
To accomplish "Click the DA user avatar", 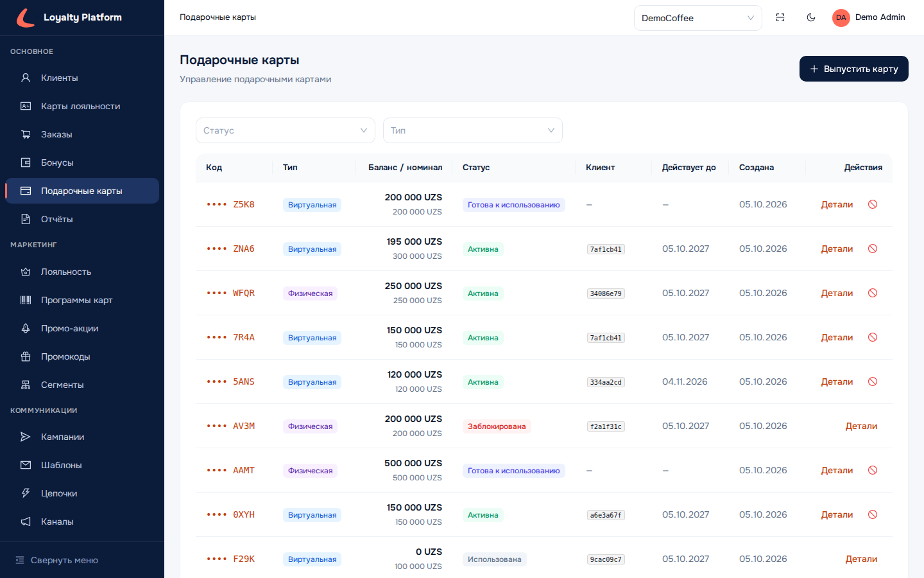I will pos(841,17).
